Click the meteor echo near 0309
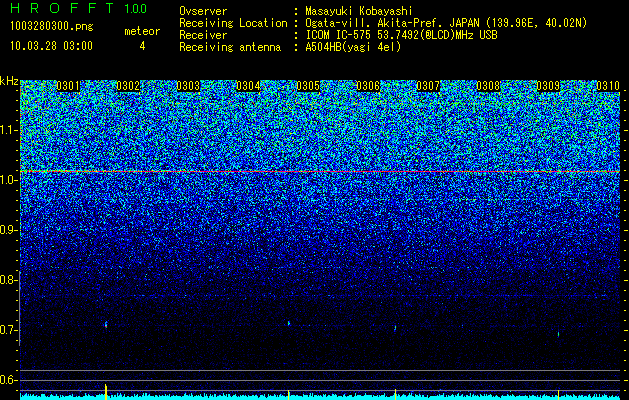This screenshot has width=629, height=400. 558,334
